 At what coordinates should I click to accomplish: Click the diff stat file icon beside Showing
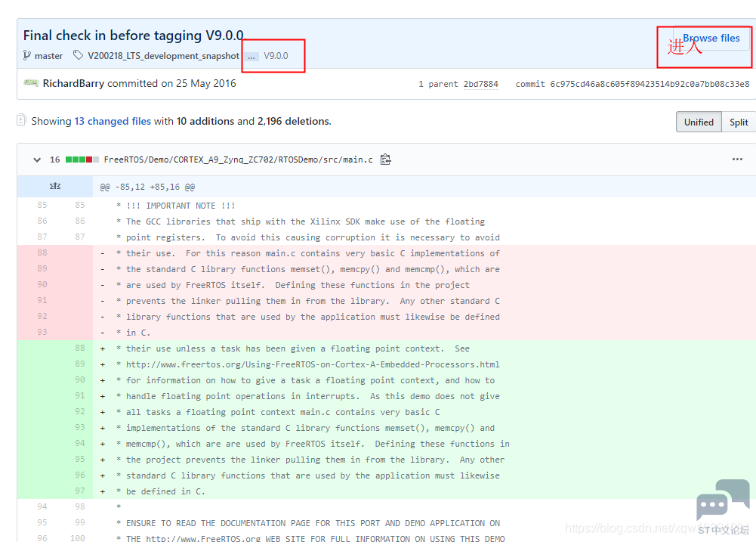tap(21, 119)
